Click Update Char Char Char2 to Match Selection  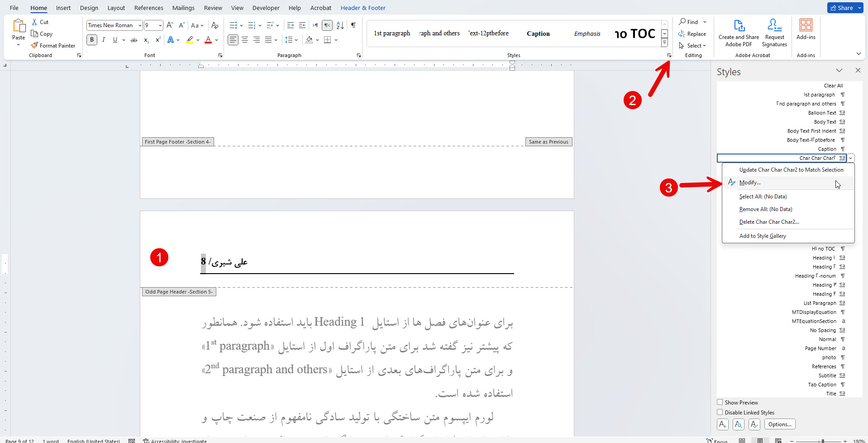tap(788, 170)
